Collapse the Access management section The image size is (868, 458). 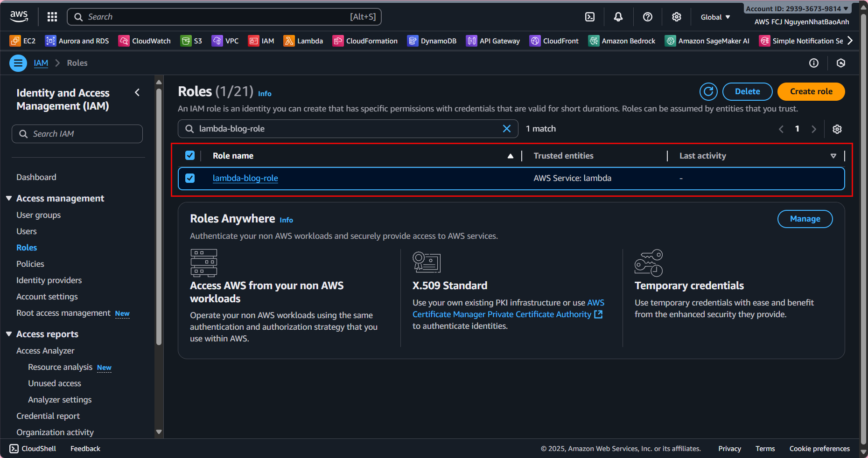9,198
